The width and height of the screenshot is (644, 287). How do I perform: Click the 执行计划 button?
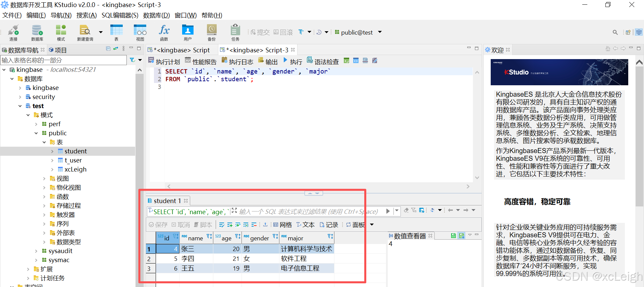164,61
